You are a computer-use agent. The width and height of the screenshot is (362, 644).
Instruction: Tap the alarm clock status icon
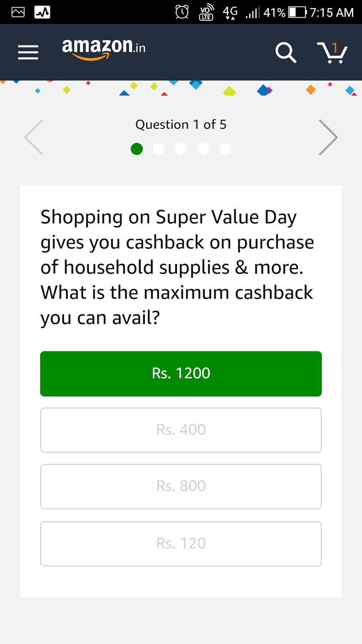click(182, 12)
